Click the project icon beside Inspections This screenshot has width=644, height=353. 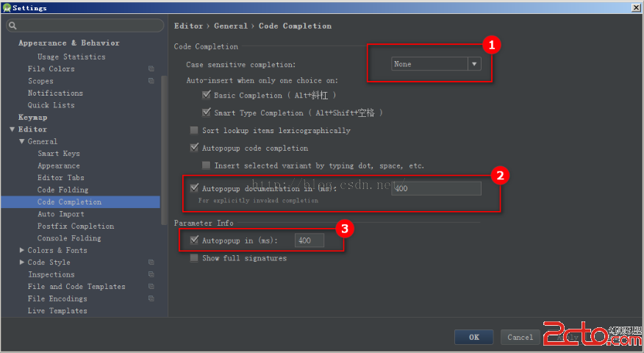pyautogui.click(x=151, y=274)
